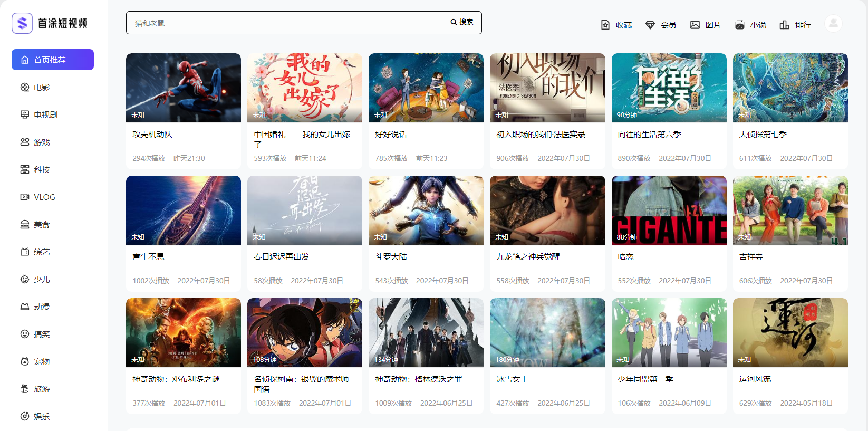Open 九龙笔之神兵觉醒 thumbnail
Viewport: 868px width, 431px height.
(x=547, y=210)
